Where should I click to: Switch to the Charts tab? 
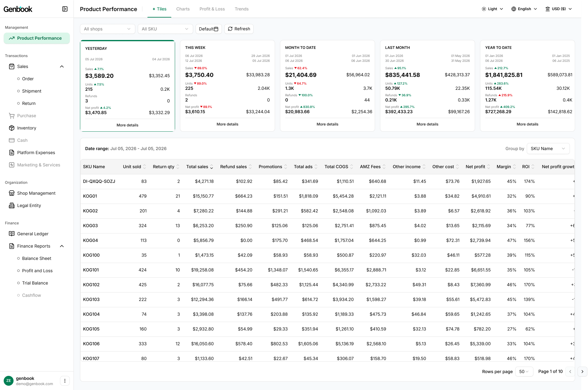click(183, 9)
